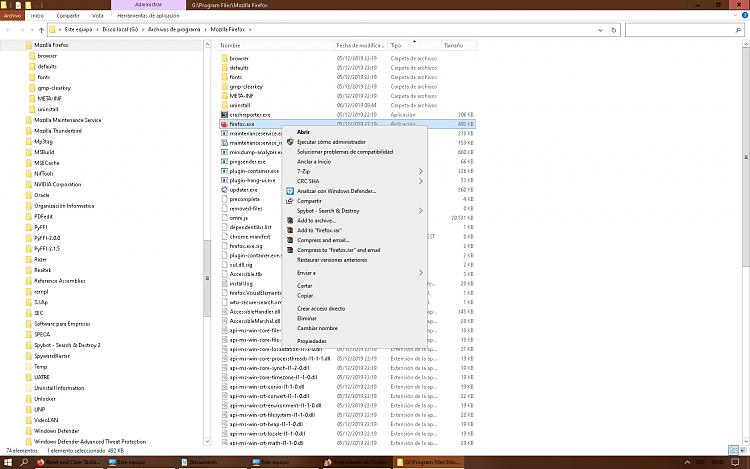Click the navigation tree scroll-down arrow
This screenshot has height=469, width=750.
(x=207, y=442)
